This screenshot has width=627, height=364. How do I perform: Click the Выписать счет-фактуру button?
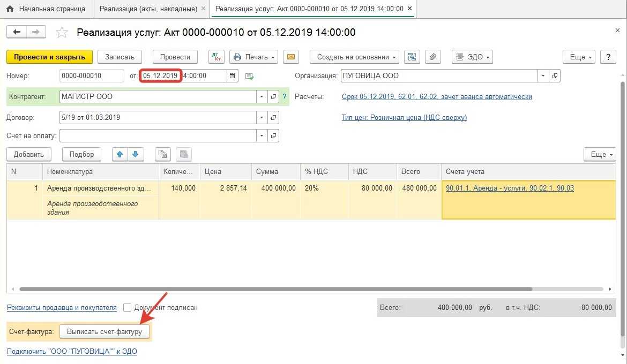pyautogui.click(x=104, y=332)
